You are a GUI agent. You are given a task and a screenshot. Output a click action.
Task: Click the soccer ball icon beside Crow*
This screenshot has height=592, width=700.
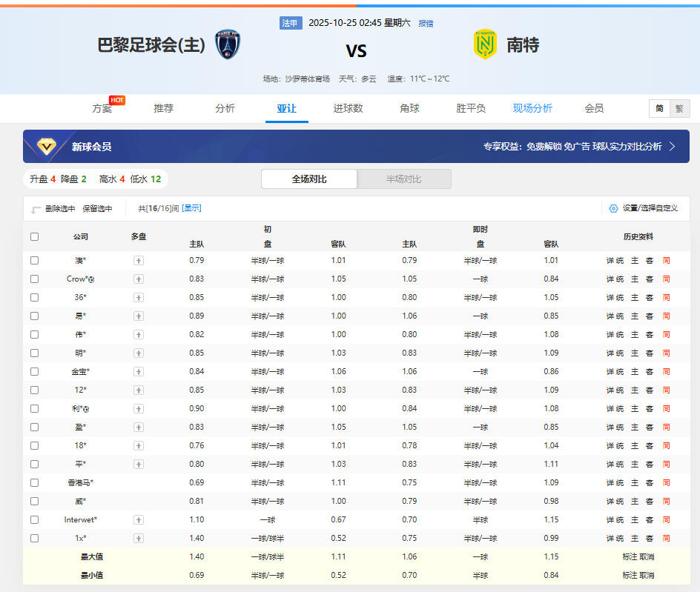(x=91, y=279)
